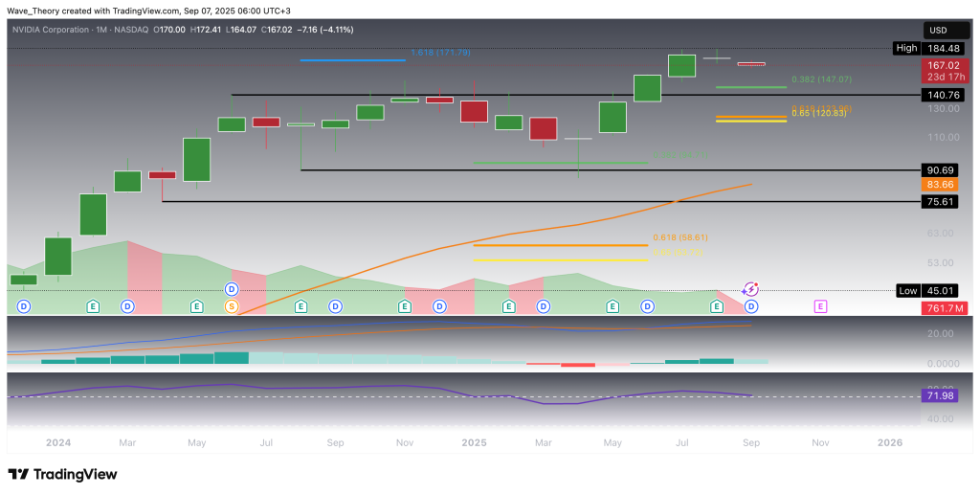Click the first green E earnings marker
Image resolution: width=980 pixels, height=495 pixels.
[93, 306]
